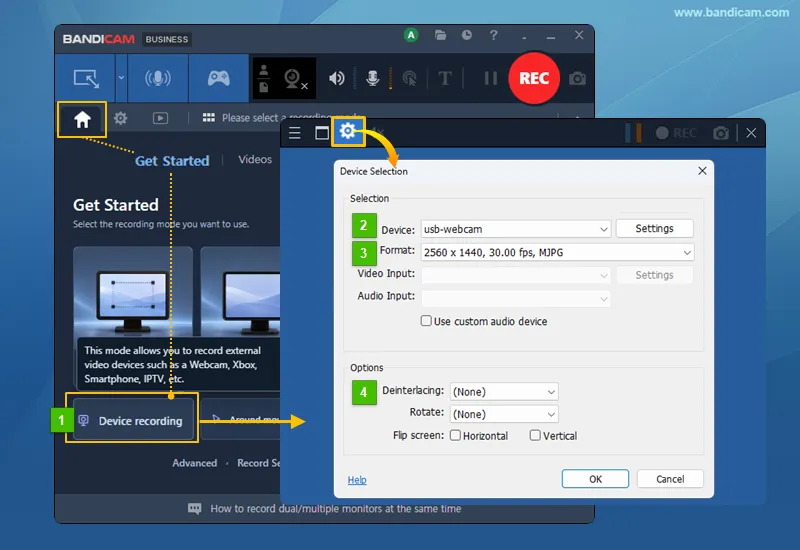Open the scheduled recording clock icon
Screen dimensions: 800x550
coord(467,35)
